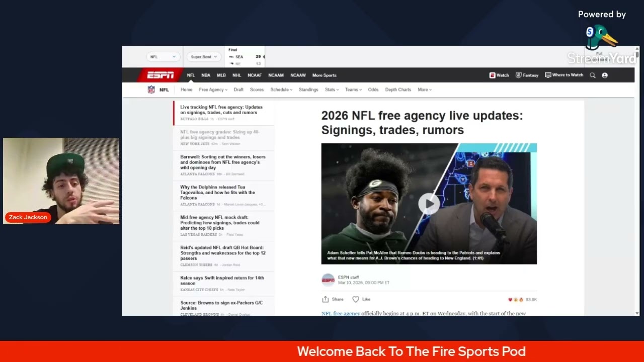The image size is (644, 362).
Task: Click the Zack Jackson webcam thumbnail
Action: click(61, 181)
